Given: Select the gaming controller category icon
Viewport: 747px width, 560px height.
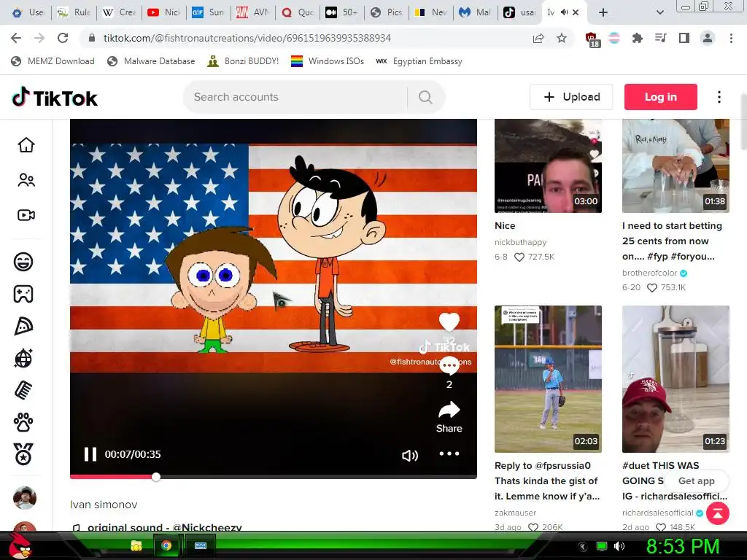Looking at the screenshot, I should tap(23, 294).
